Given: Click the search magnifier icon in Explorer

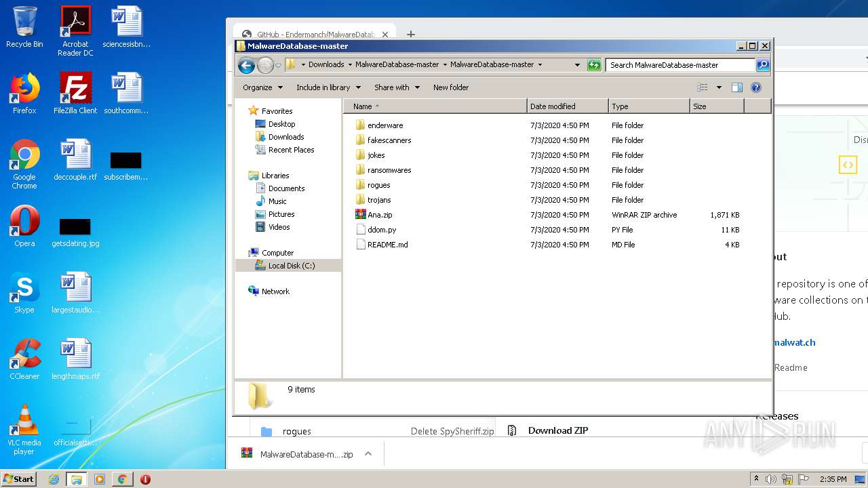Looking at the screenshot, I should (763, 65).
